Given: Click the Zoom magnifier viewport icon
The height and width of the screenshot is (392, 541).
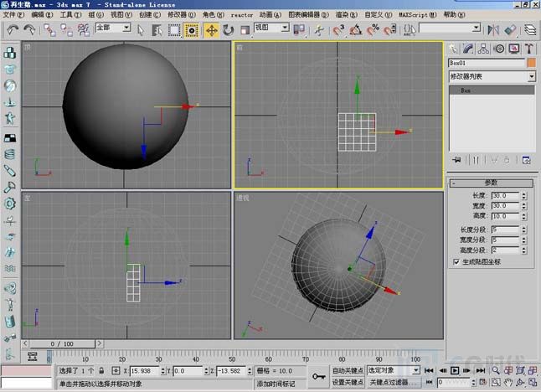Looking at the screenshot, I should point(496,370).
